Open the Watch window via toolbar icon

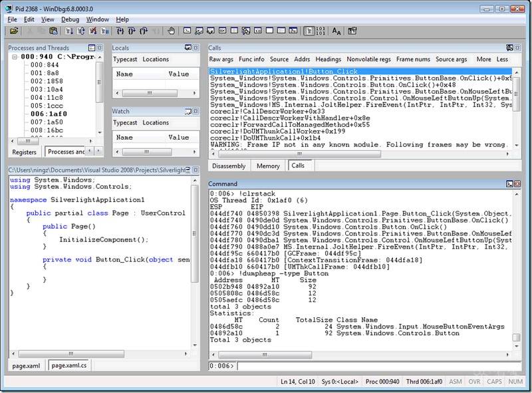pyautogui.click(x=199, y=31)
